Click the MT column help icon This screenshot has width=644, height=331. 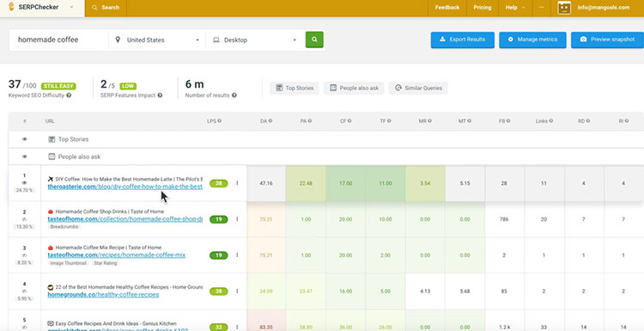click(x=469, y=121)
